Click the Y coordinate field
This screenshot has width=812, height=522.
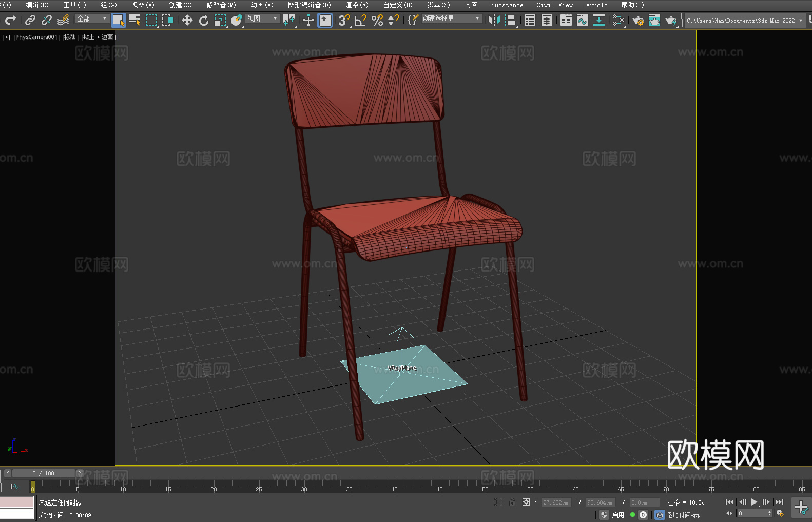point(600,502)
